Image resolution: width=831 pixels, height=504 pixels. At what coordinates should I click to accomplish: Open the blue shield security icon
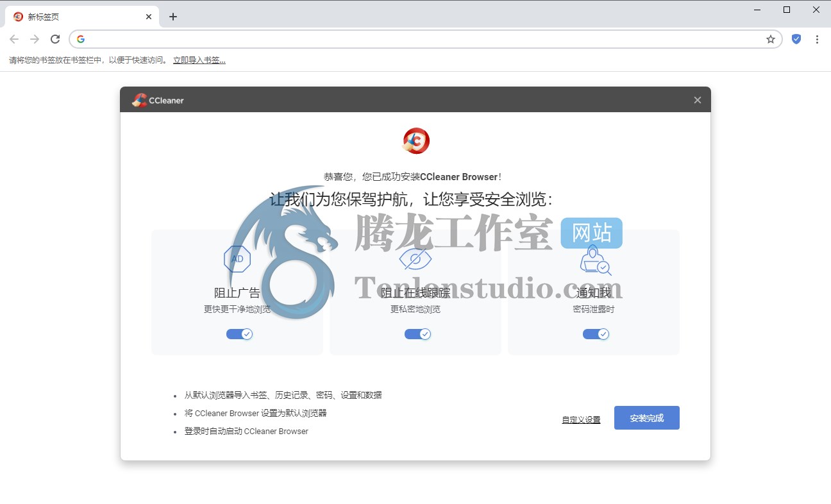coord(796,39)
